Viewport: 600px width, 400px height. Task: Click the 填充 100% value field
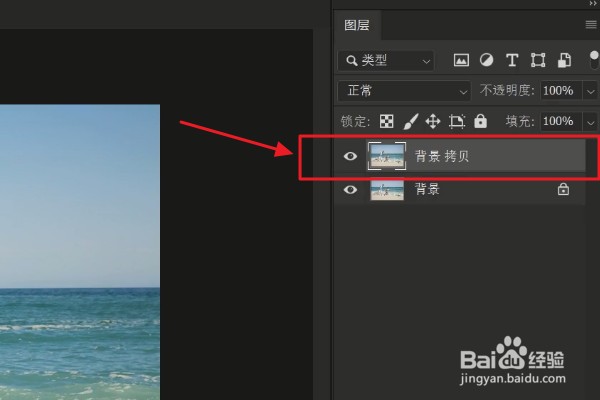tap(561, 122)
